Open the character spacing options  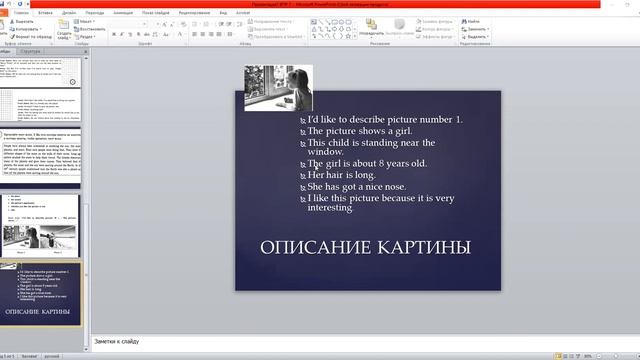tap(155, 35)
